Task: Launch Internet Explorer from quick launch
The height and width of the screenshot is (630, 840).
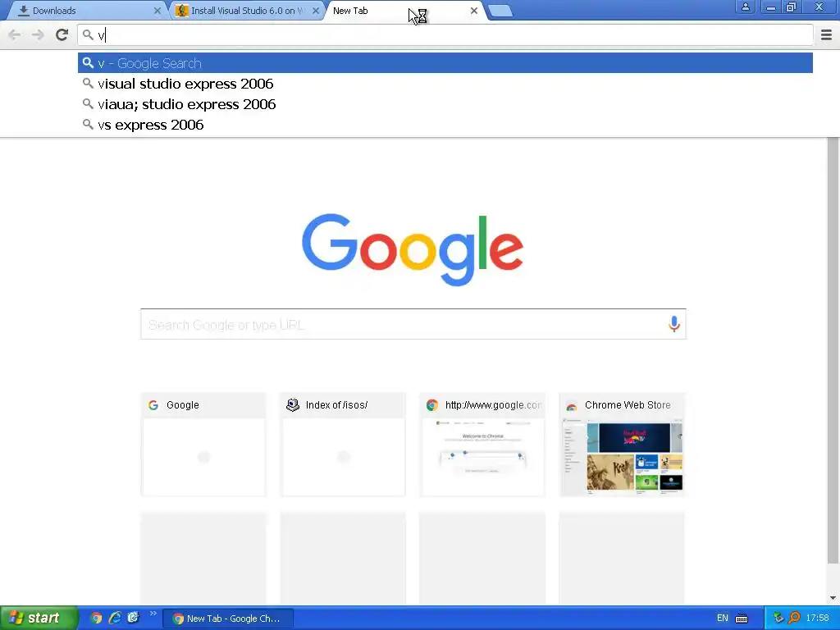Action: tap(115, 619)
